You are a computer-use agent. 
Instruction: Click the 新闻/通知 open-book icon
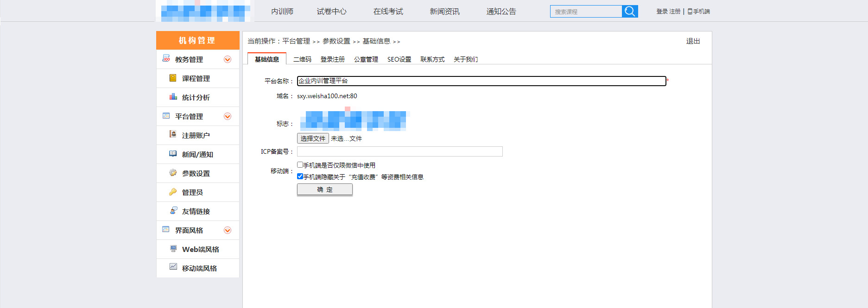pyautogui.click(x=173, y=153)
